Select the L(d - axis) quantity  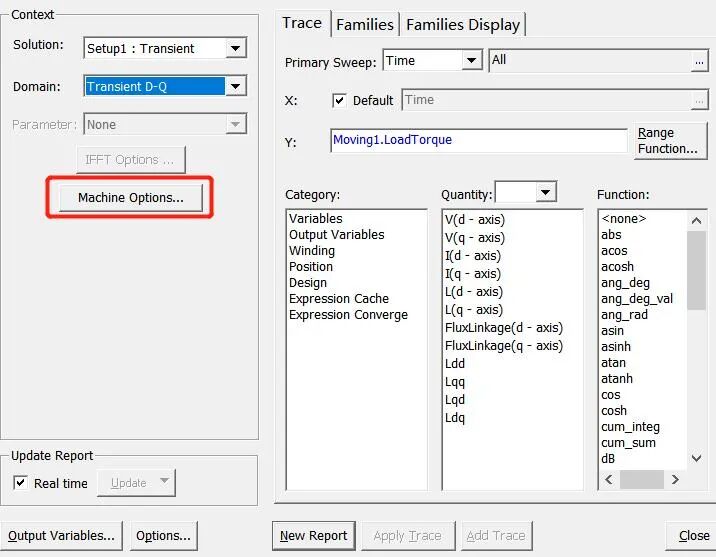(x=474, y=292)
